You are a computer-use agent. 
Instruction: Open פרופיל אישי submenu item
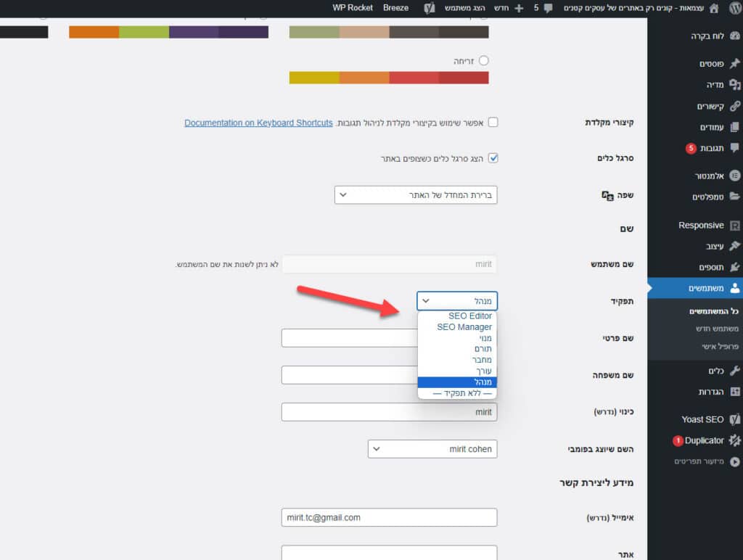click(x=721, y=346)
